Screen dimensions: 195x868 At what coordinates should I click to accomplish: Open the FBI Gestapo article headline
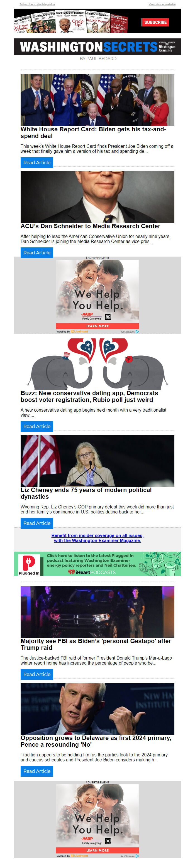coord(96,644)
